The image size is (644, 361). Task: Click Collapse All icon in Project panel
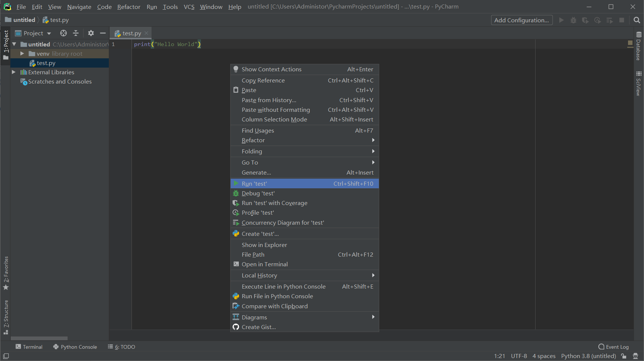click(x=76, y=33)
